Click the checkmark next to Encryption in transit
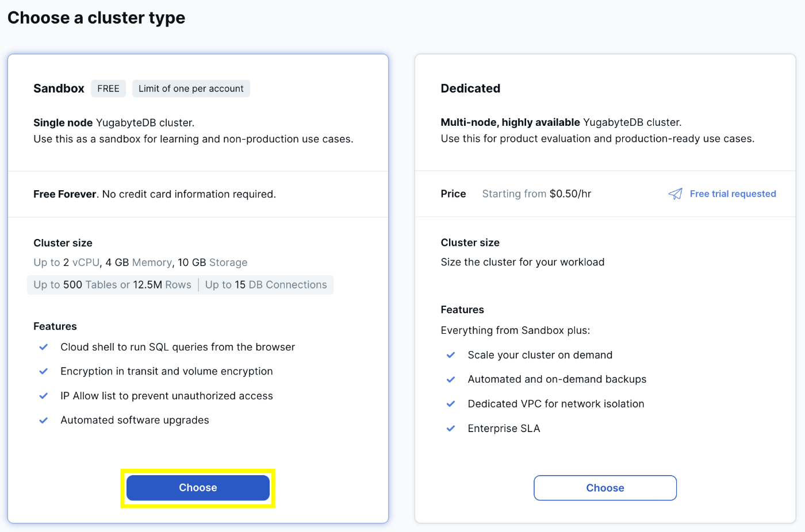805x532 pixels. 43,371
